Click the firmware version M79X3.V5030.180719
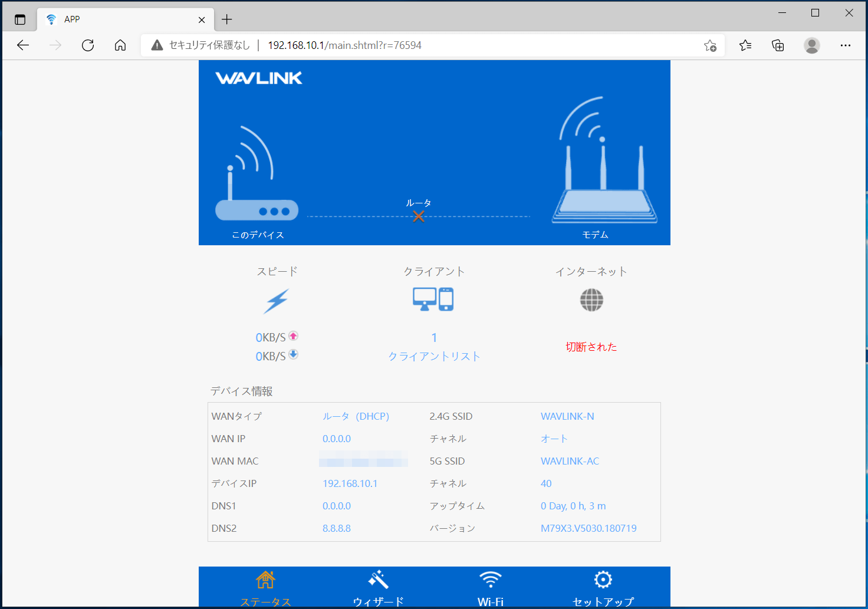 click(x=588, y=528)
